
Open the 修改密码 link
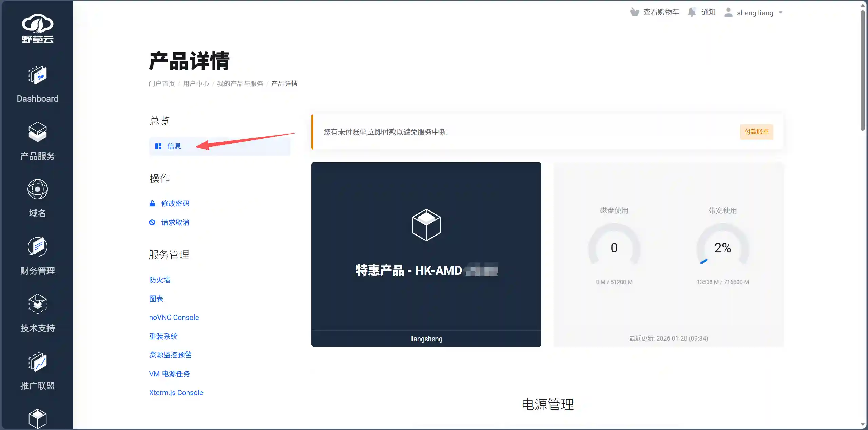(175, 203)
